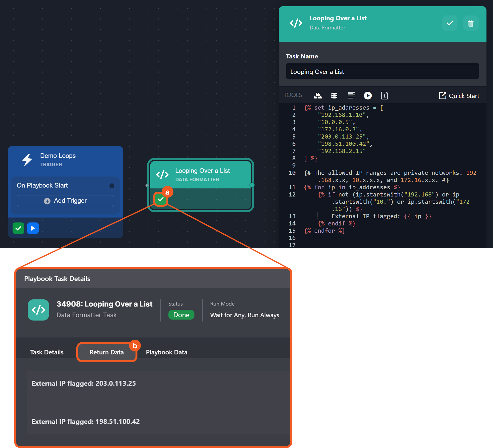The image size is (493, 448).
Task: Switch to the Return Data tab
Action: pyautogui.click(x=107, y=352)
